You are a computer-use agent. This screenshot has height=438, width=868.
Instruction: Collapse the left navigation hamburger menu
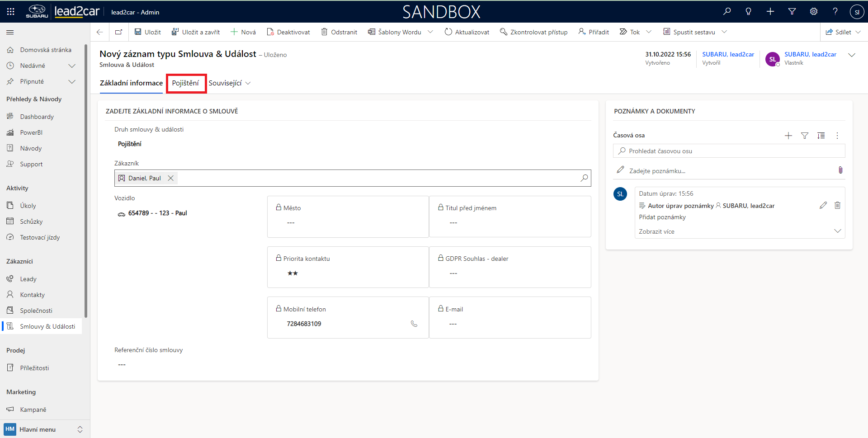10,32
